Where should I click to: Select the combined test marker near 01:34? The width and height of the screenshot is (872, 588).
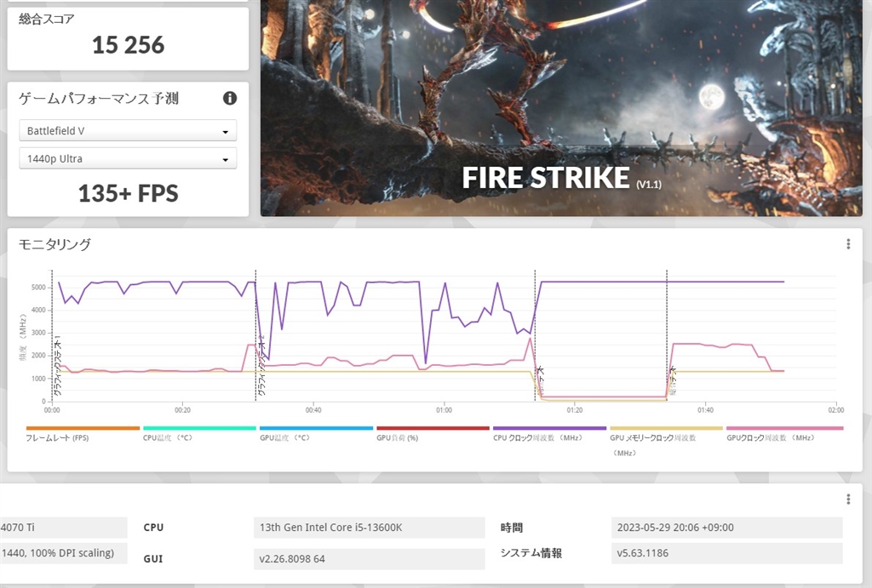tap(672, 380)
